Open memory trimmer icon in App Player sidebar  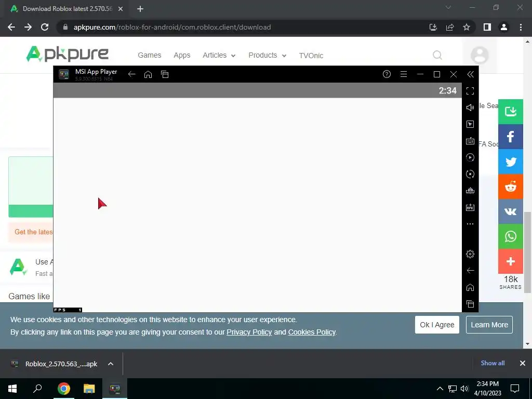[x=470, y=191]
